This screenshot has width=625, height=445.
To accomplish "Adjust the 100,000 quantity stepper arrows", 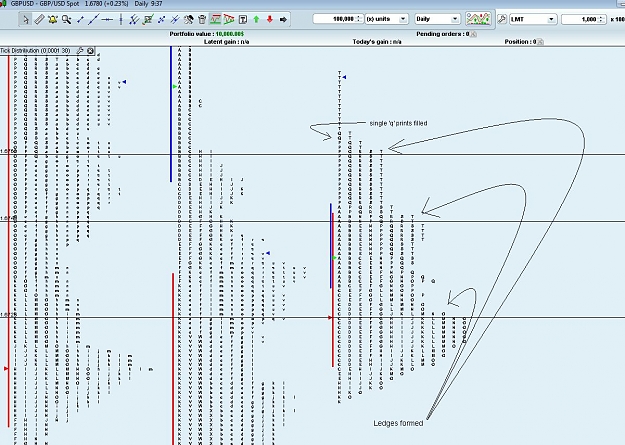I will pos(359,19).
